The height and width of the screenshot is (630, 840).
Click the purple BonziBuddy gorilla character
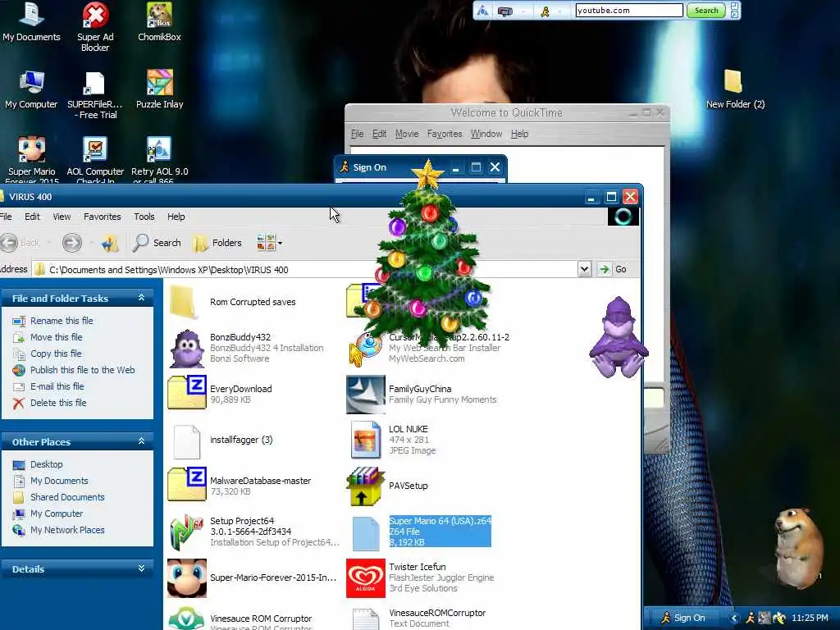(619, 337)
